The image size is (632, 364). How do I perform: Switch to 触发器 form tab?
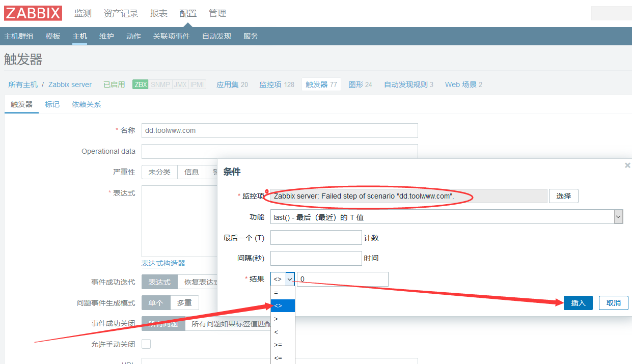(21, 104)
